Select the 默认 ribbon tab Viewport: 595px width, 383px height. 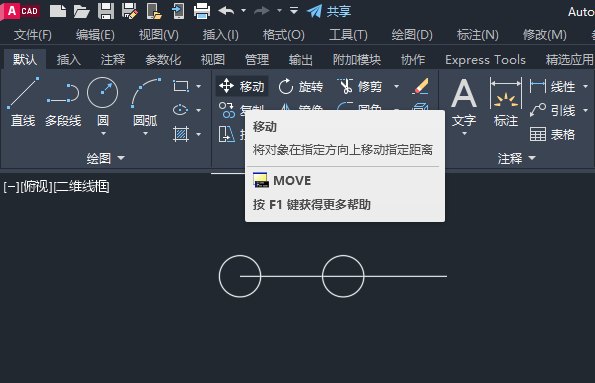25,59
